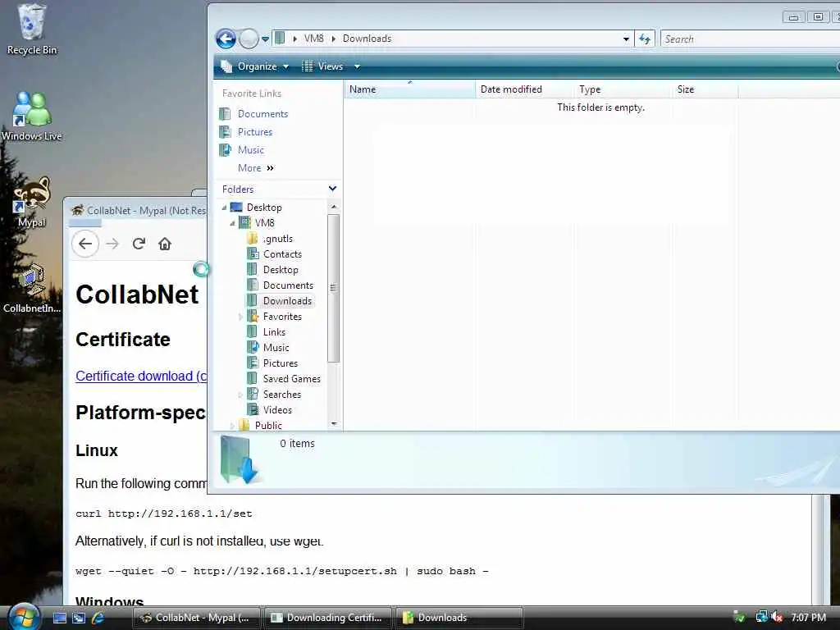Image resolution: width=840 pixels, height=630 pixels.
Task: Sort by the Type column header
Action: pyautogui.click(x=623, y=89)
